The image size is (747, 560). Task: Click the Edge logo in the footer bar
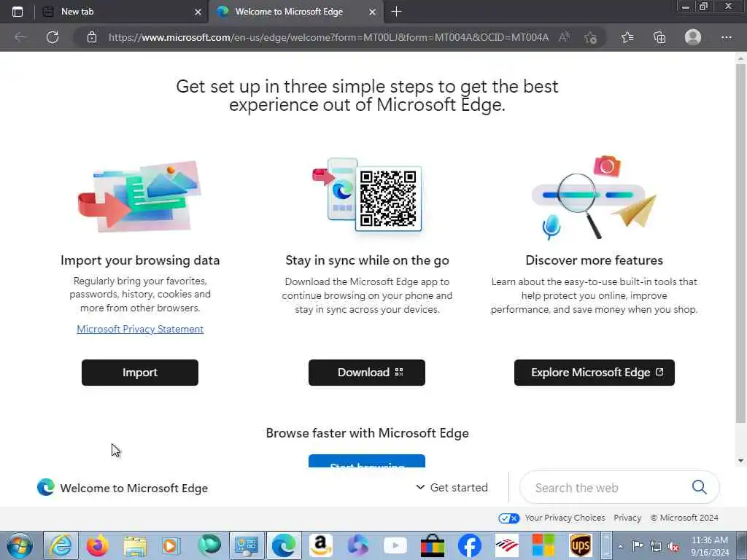tap(46, 488)
